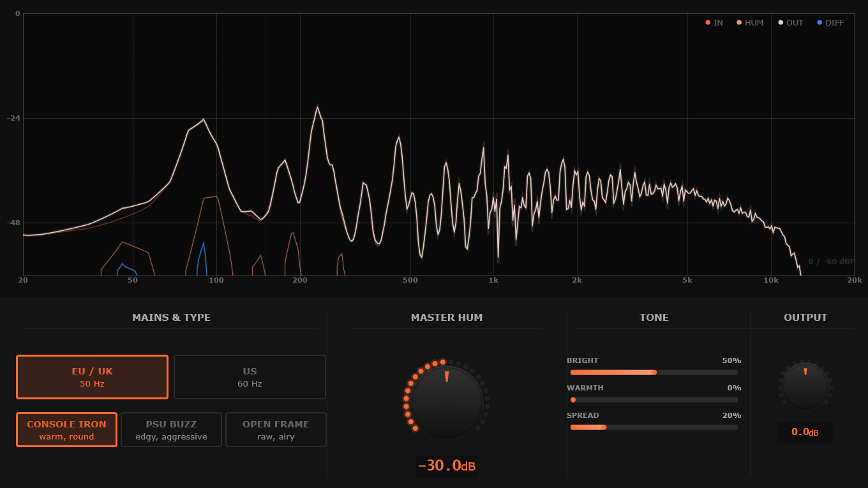Click the Spread 20% value label
The width and height of the screenshot is (868, 488).
point(731,415)
